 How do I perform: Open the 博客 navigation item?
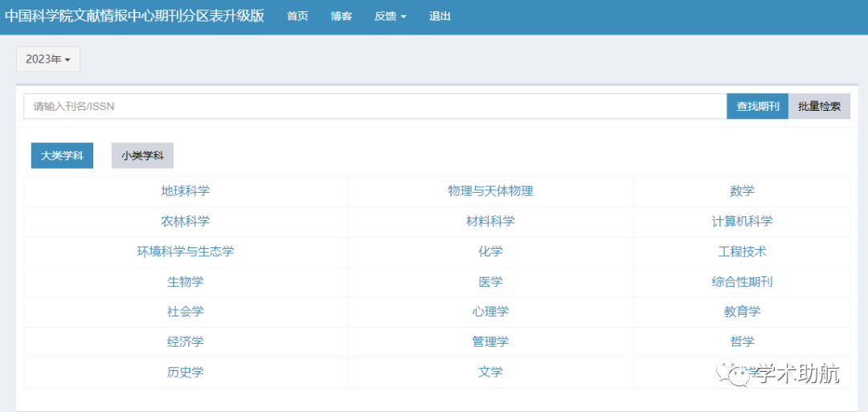[342, 16]
